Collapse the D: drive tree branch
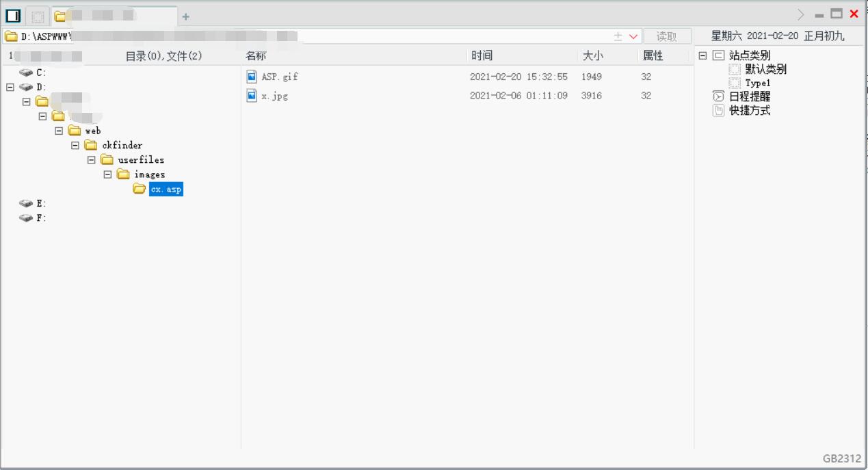 pyautogui.click(x=10, y=87)
